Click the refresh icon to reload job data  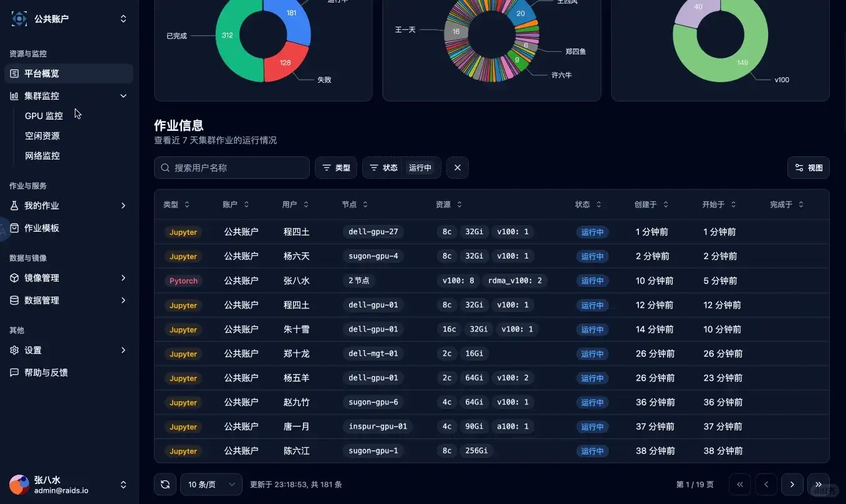(x=165, y=484)
